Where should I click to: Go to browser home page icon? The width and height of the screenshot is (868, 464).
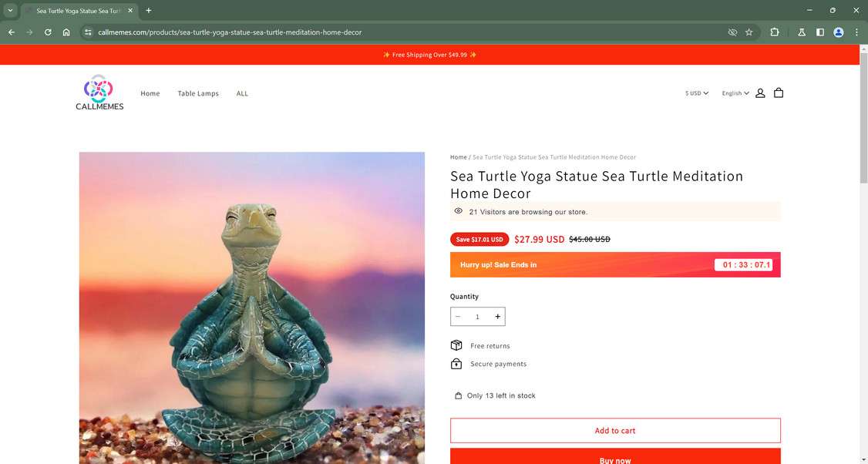click(x=66, y=32)
